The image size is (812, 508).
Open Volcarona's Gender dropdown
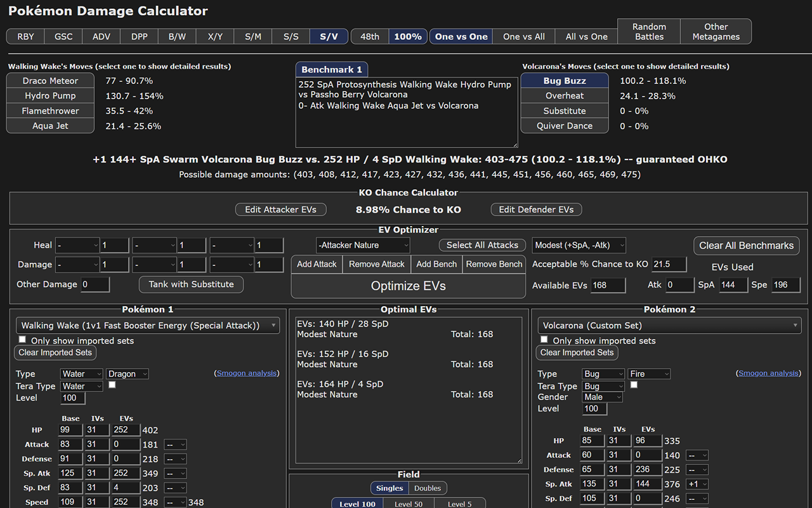[603, 397]
